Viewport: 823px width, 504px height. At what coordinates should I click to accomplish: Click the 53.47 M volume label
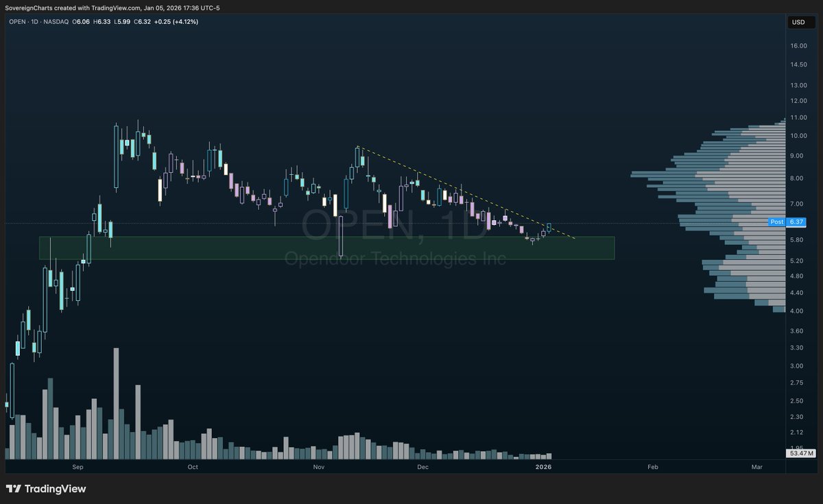click(800, 453)
